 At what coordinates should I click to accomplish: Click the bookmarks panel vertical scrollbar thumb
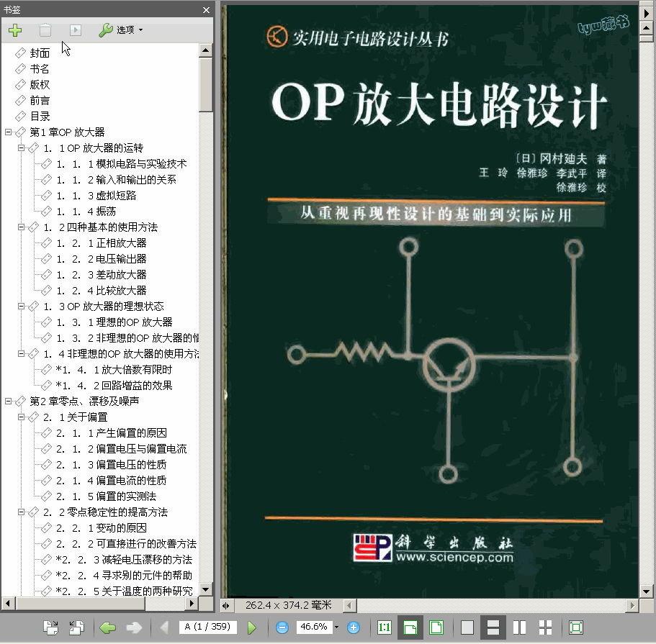205,85
